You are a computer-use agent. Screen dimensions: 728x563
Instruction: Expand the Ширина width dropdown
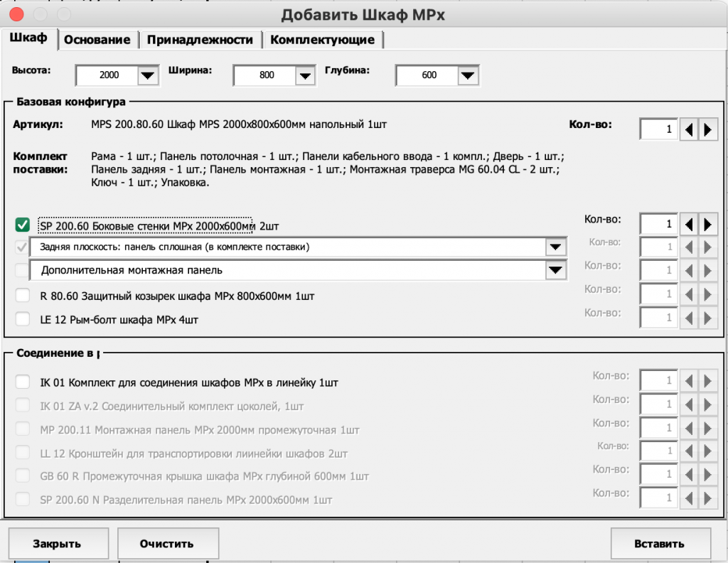click(305, 75)
